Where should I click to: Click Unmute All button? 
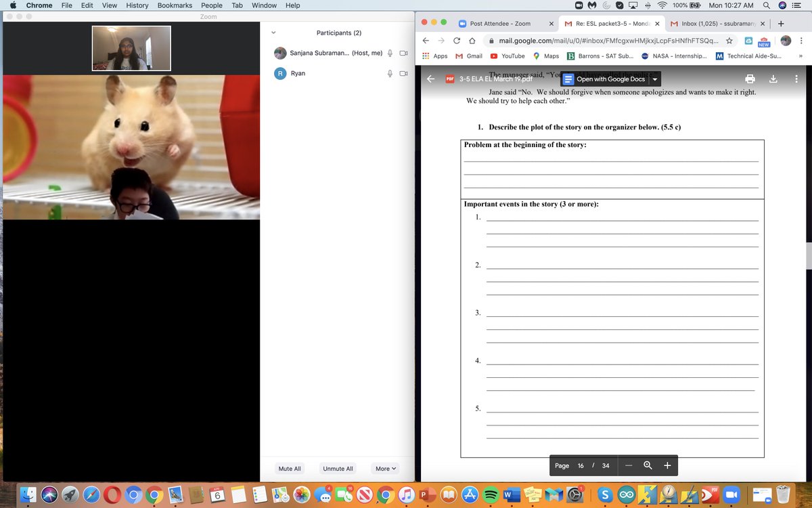pos(338,469)
